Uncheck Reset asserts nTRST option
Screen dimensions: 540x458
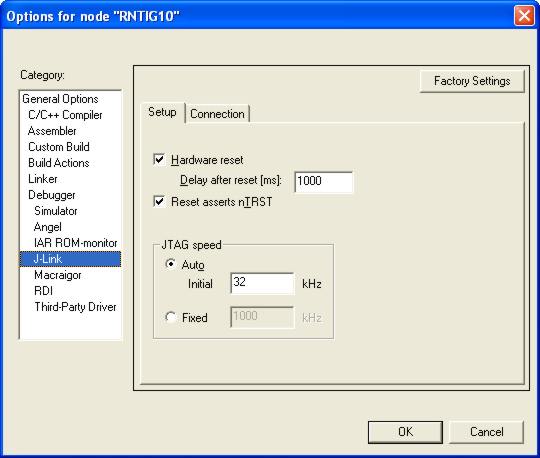pyautogui.click(x=159, y=201)
